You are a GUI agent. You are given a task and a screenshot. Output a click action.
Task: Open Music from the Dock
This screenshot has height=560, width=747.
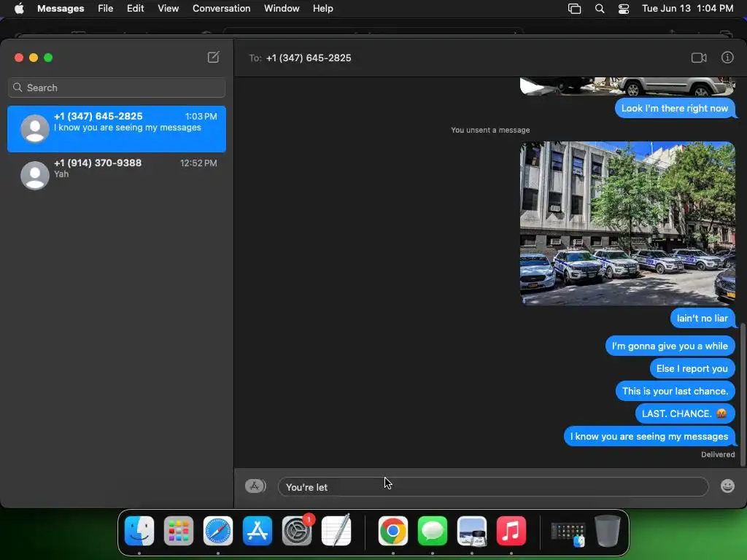click(x=511, y=531)
